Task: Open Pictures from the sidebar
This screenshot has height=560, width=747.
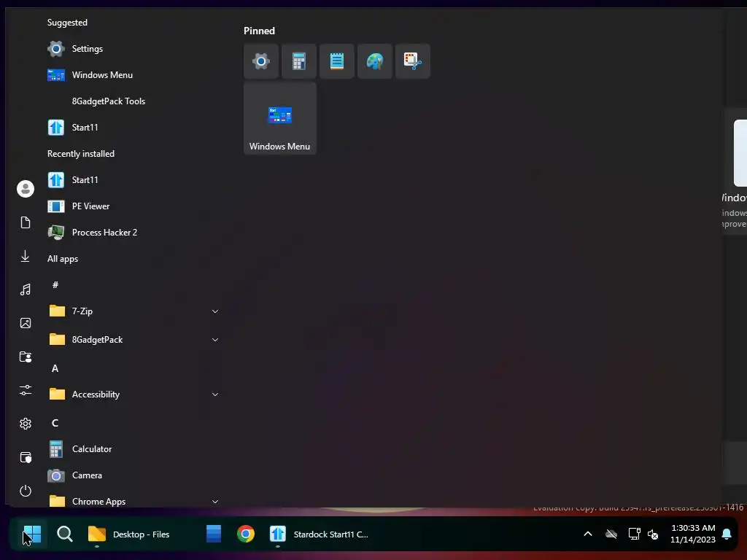Action: pos(26,323)
